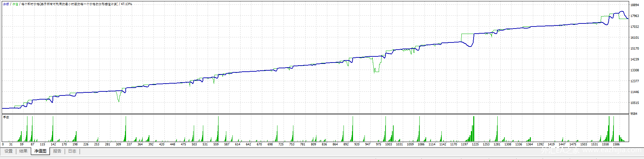Switch to the 设置 tab
Viewport: 644px width, 159px height.
8,151
